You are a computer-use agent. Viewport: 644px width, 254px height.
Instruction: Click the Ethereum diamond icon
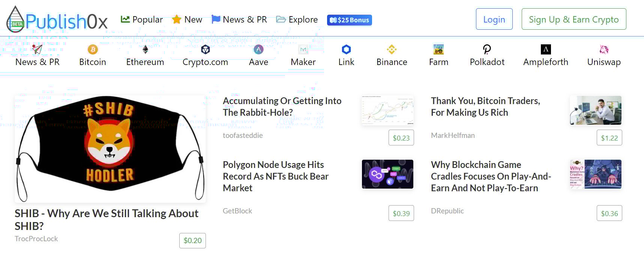click(x=145, y=49)
